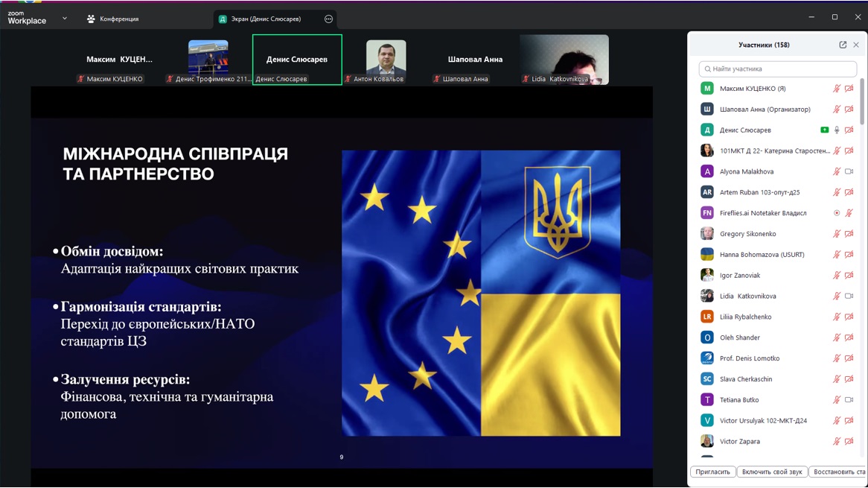
Task: Click the Пригласить button
Action: coord(712,472)
